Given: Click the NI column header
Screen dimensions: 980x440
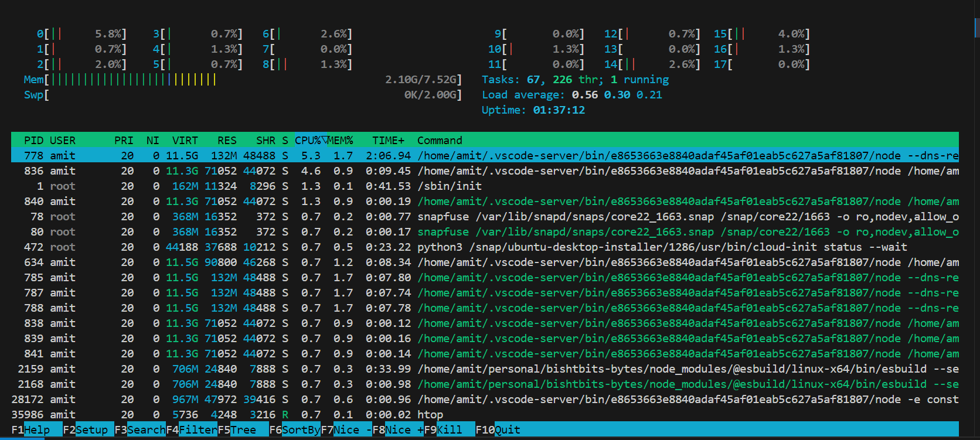Looking at the screenshot, I should click(153, 140).
